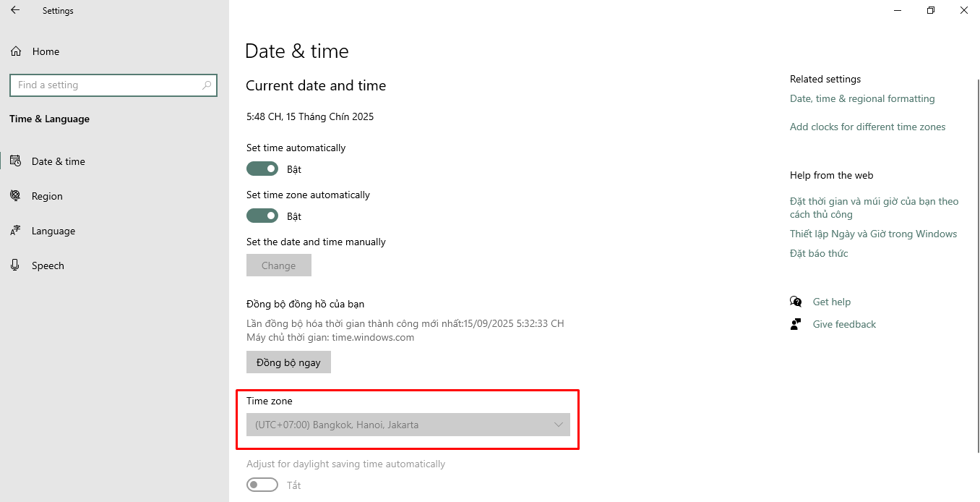Click the Home house icon
Screen dimensions: 980x502
(x=15, y=51)
